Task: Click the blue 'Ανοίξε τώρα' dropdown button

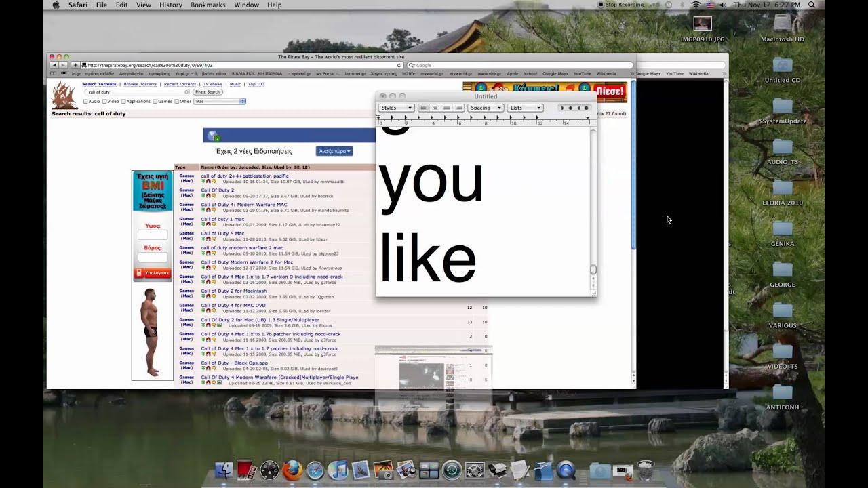Action: 334,151
